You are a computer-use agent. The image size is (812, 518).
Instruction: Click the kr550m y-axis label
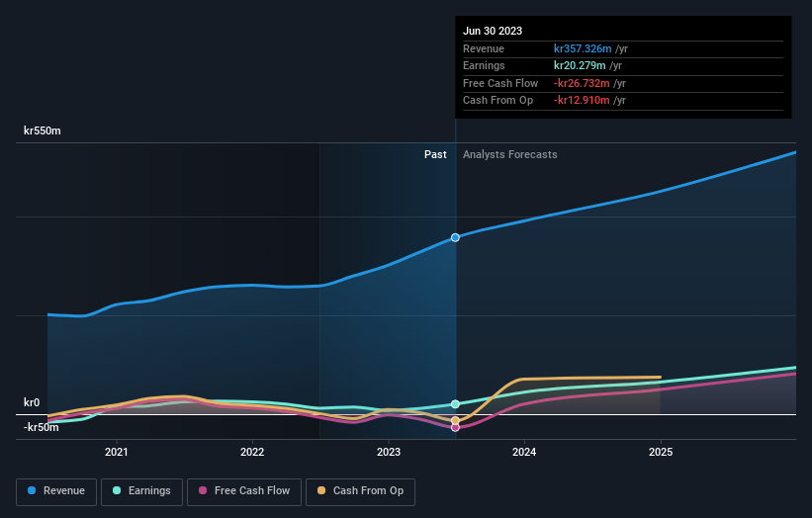42,130
